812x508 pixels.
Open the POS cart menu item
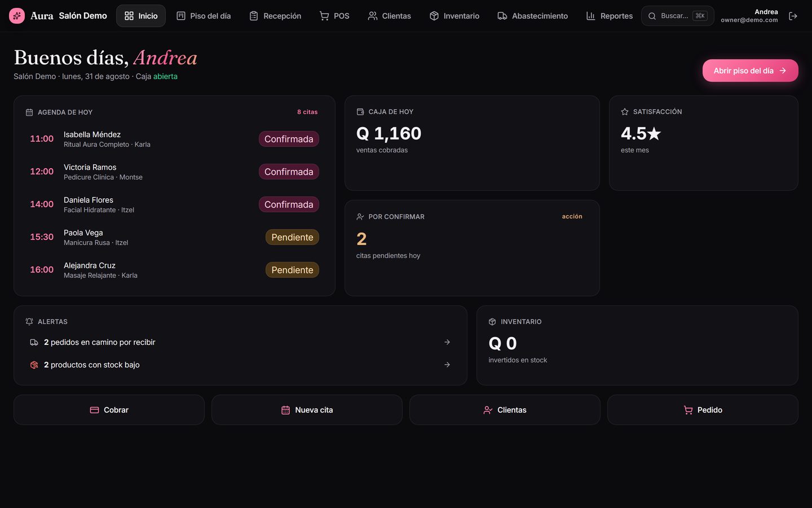click(334, 16)
